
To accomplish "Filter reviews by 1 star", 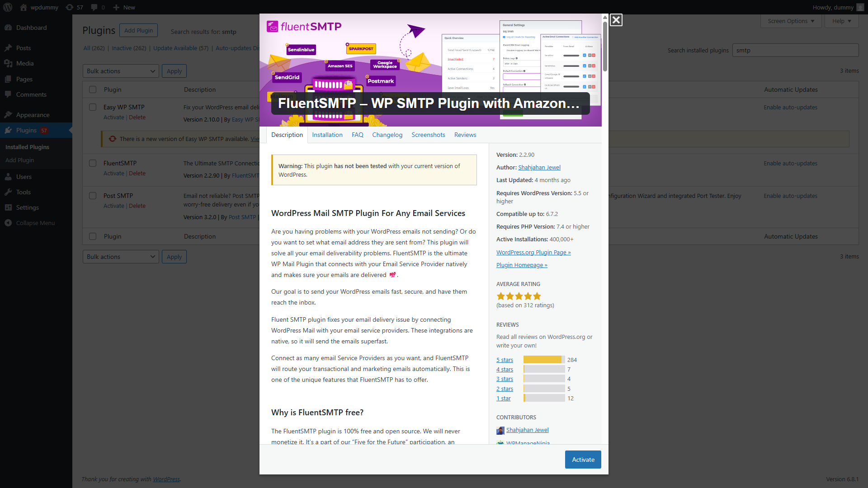I will (x=503, y=398).
